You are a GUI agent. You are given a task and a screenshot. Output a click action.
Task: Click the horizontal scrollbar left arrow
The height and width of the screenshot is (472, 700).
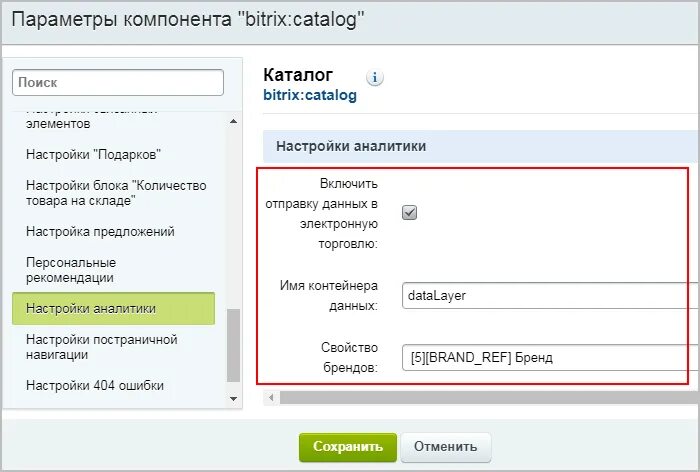click(x=271, y=397)
